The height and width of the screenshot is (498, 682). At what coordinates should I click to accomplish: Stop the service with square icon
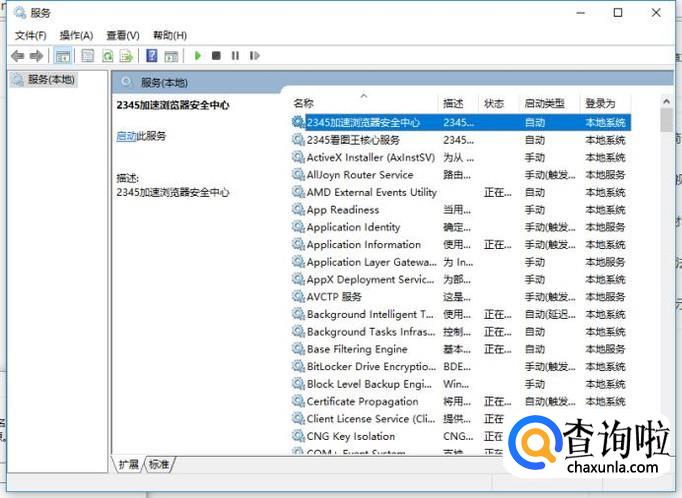coord(216,56)
